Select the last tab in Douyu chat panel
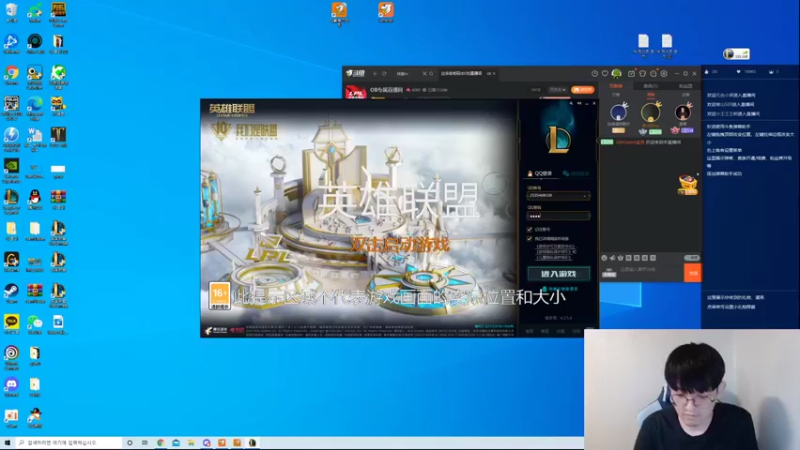The height and width of the screenshot is (450, 800). [x=685, y=86]
